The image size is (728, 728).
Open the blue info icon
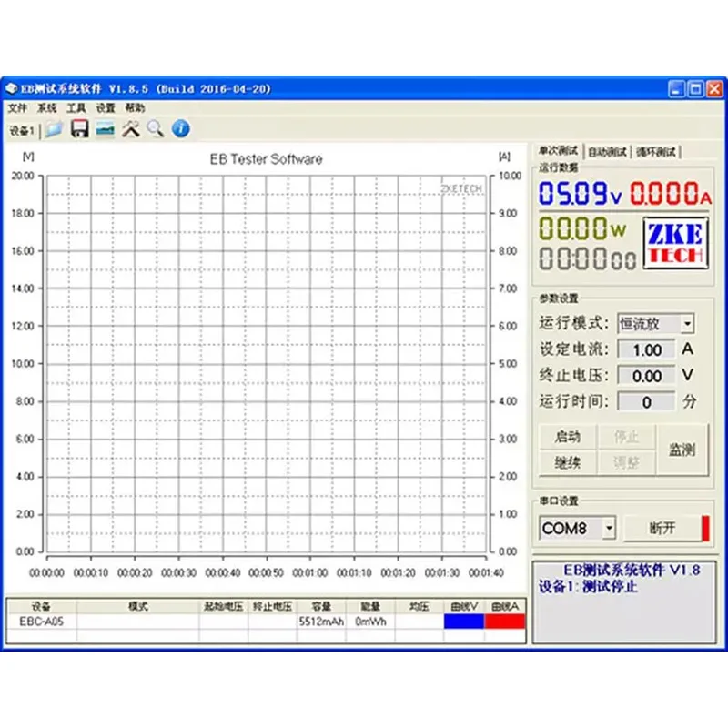click(x=180, y=129)
